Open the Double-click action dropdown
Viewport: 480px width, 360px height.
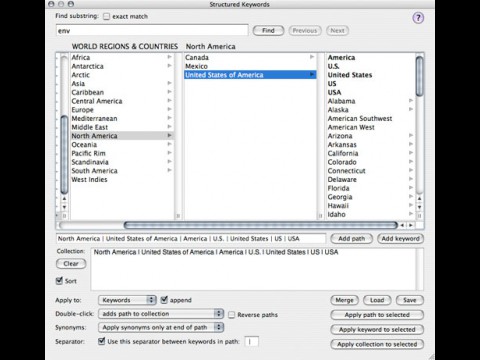(x=161, y=314)
